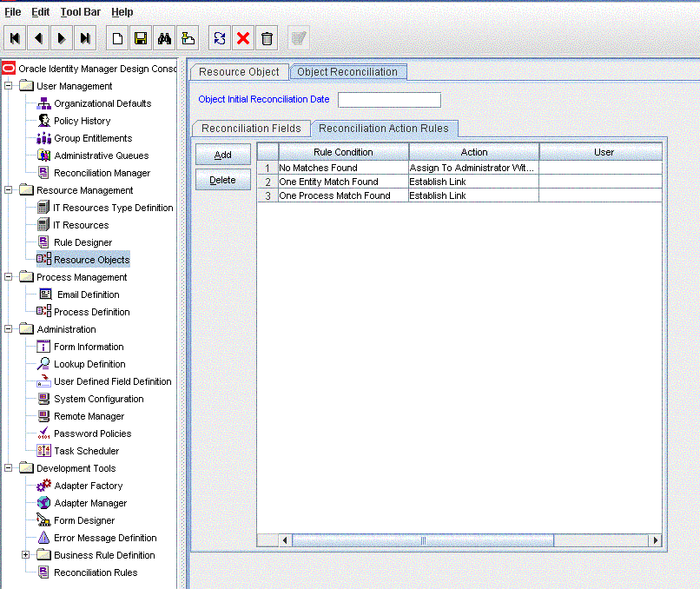Click the Object Initial Reconciliation Date field
This screenshot has height=589, width=700.
pyautogui.click(x=389, y=100)
